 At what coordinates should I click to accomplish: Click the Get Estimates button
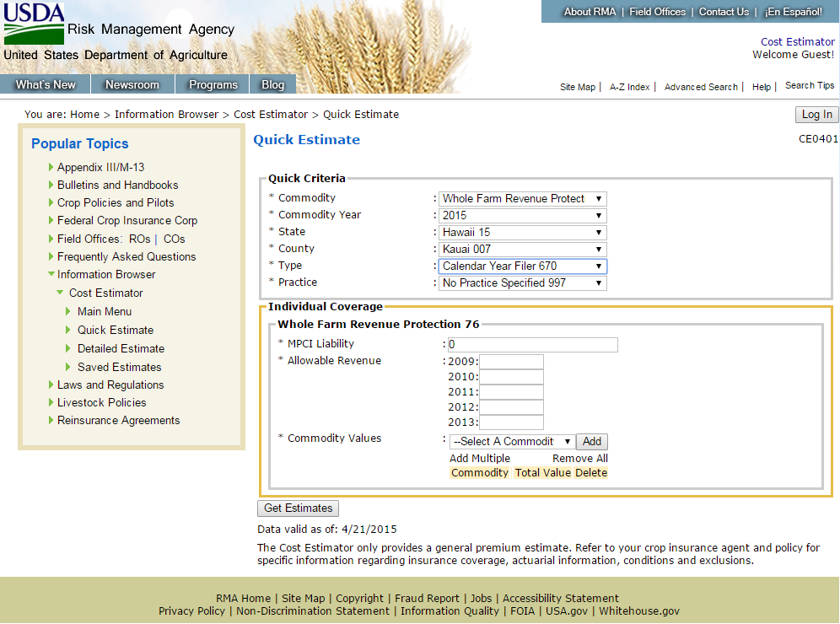tap(298, 508)
